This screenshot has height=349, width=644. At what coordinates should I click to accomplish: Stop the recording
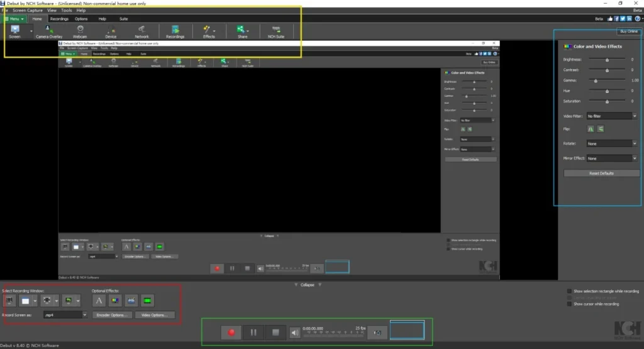[275, 333]
